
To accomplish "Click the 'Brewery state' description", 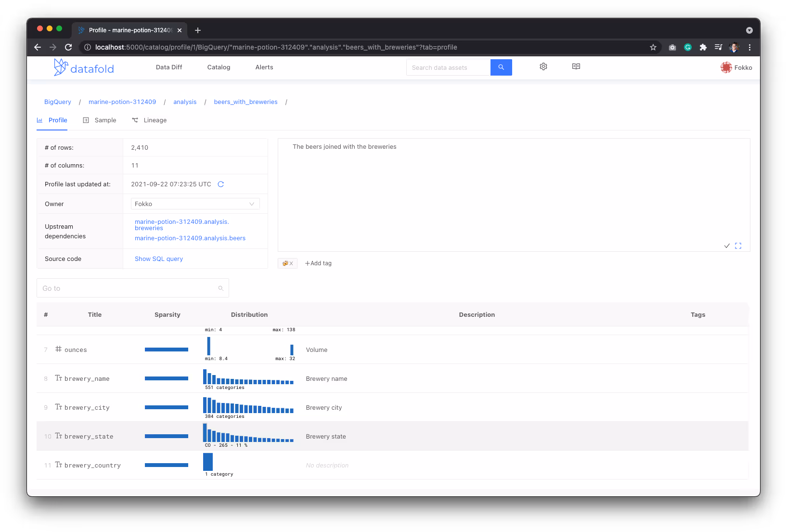I will (326, 437).
